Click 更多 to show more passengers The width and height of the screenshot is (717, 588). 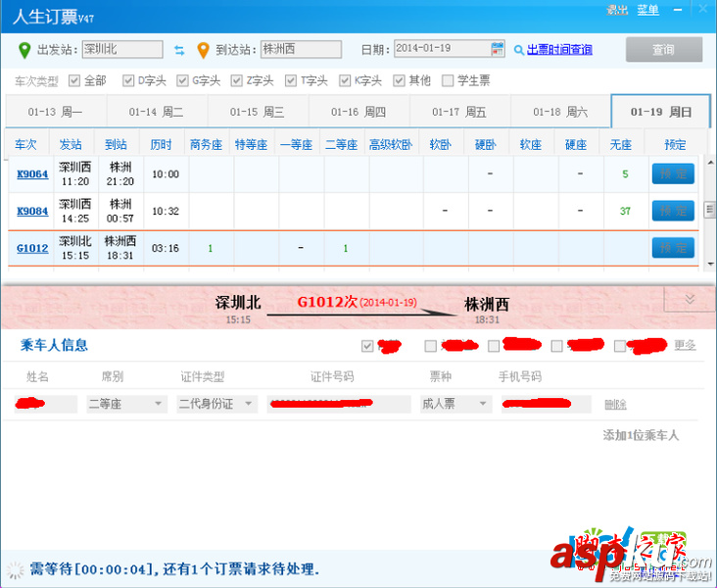(x=685, y=346)
